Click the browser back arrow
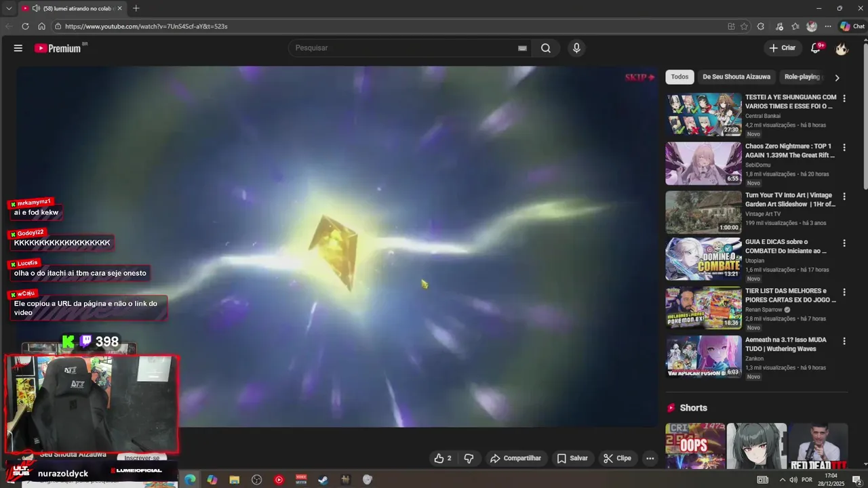Viewport: 868px width, 488px height. point(9,26)
